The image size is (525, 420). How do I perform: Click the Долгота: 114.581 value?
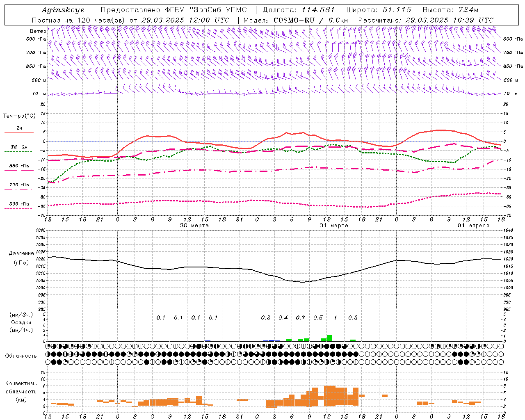pos(299,10)
